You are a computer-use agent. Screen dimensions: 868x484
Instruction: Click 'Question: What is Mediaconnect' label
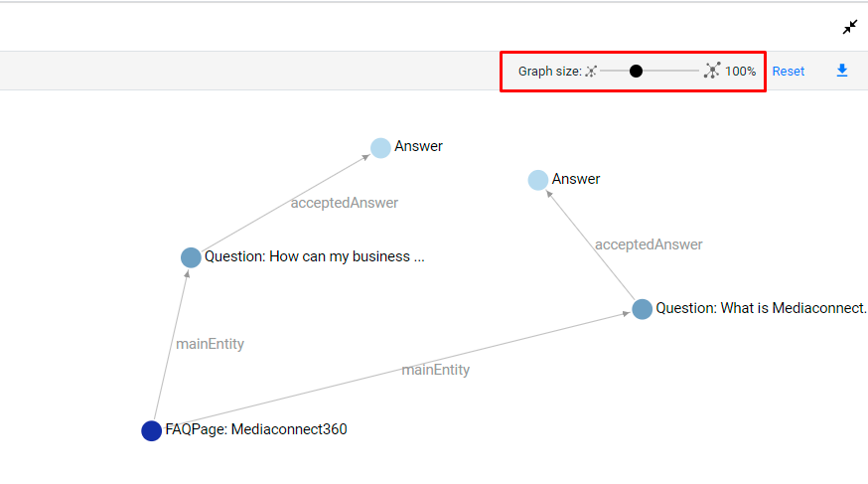[762, 308]
